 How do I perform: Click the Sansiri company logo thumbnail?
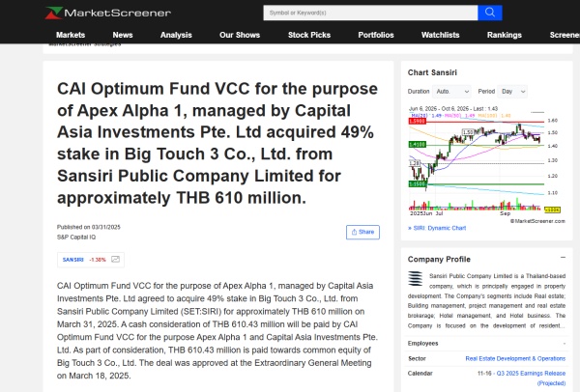coord(417,279)
